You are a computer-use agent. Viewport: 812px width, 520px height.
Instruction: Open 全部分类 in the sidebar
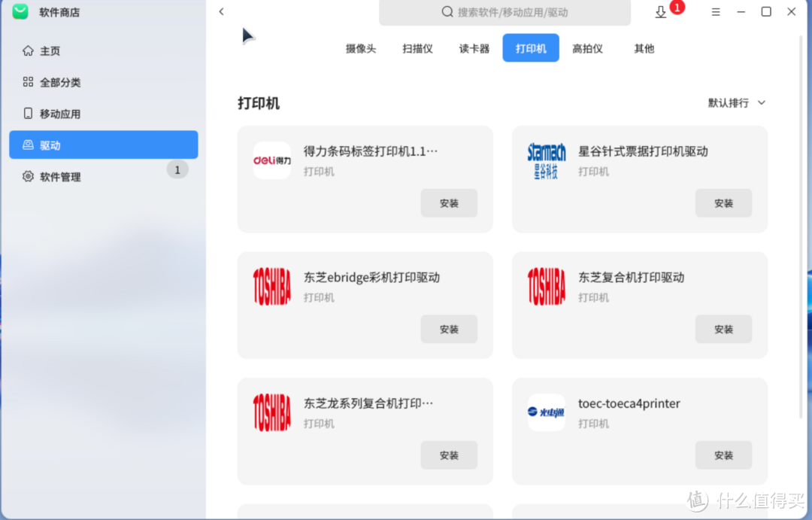click(104, 82)
